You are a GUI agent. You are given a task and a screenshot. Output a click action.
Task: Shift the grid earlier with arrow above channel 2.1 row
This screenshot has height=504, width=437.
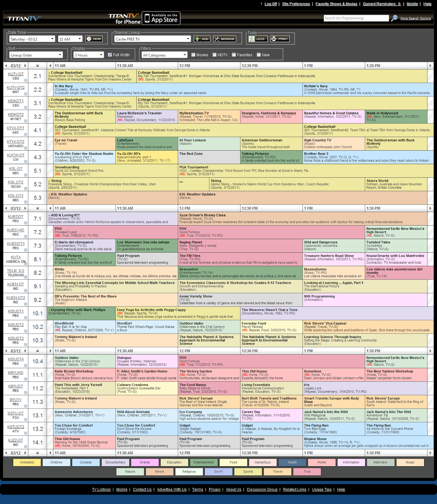[x=50, y=66]
